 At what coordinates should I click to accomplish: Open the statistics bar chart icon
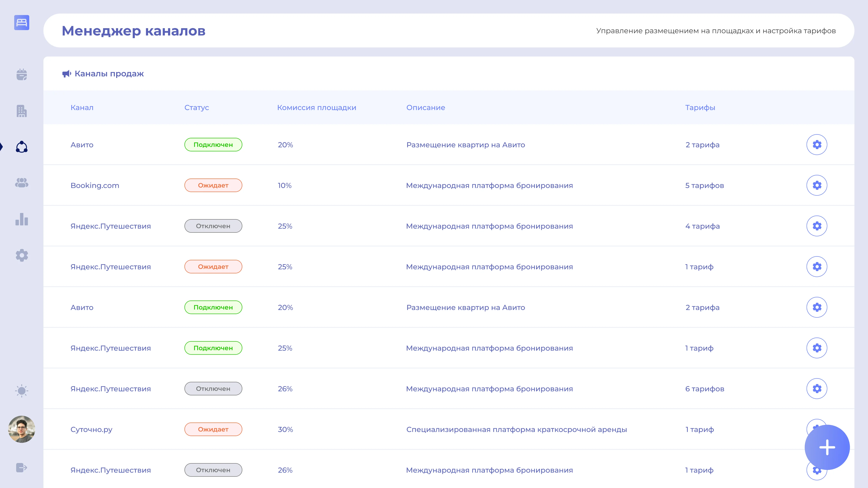[x=22, y=219]
